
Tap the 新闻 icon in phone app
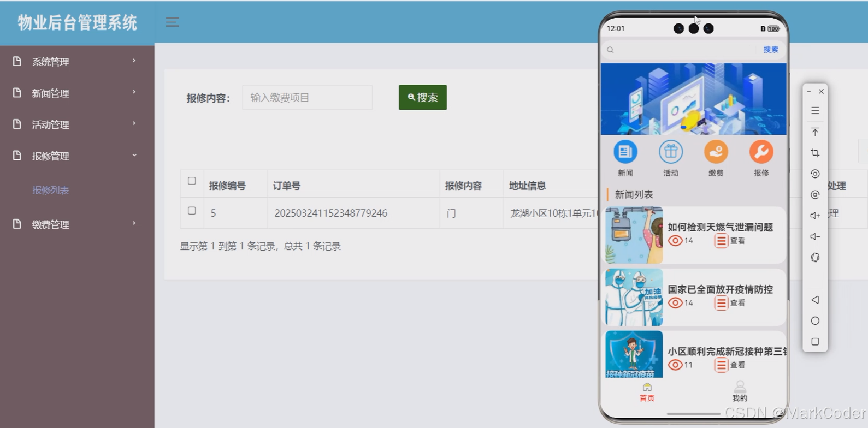625,152
